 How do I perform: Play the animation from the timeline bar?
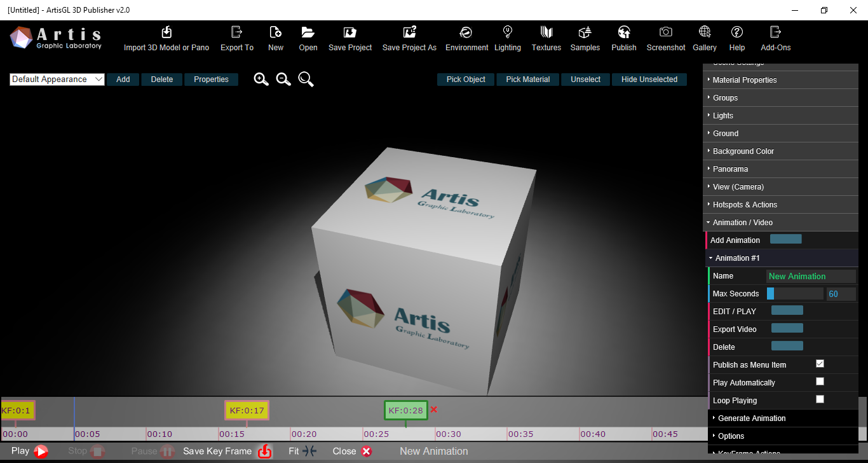pyautogui.click(x=30, y=452)
